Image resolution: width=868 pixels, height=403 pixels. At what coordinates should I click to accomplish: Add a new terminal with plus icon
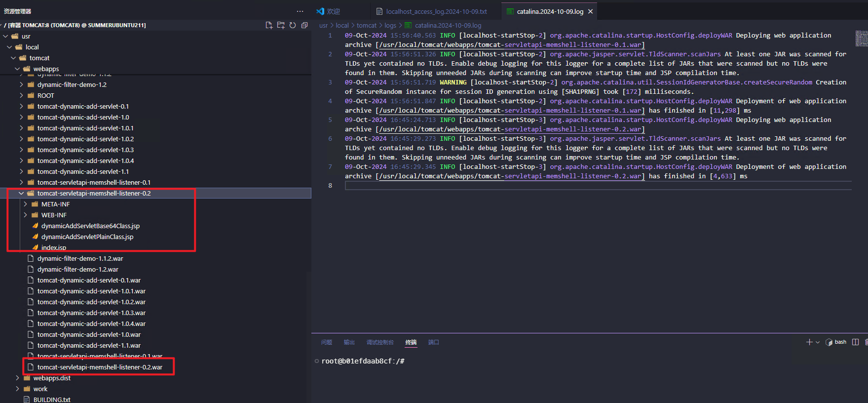tap(809, 342)
